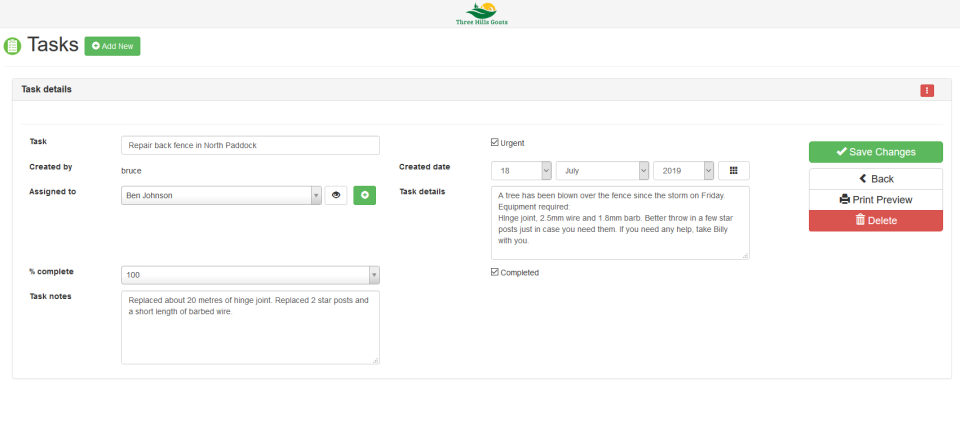
Task: Delete this task
Action: pyautogui.click(x=876, y=221)
